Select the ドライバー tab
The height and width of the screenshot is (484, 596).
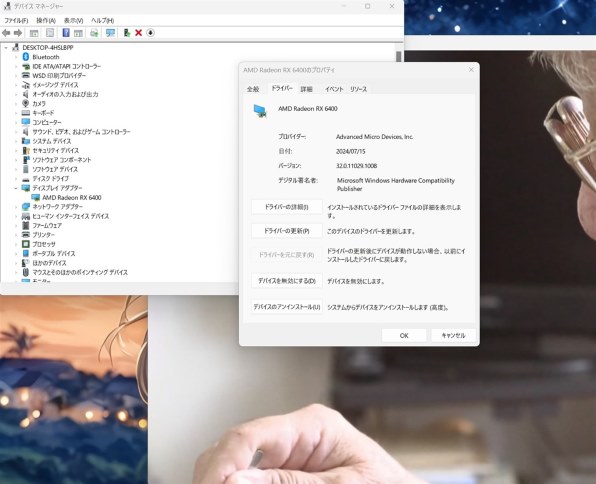click(282, 88)
